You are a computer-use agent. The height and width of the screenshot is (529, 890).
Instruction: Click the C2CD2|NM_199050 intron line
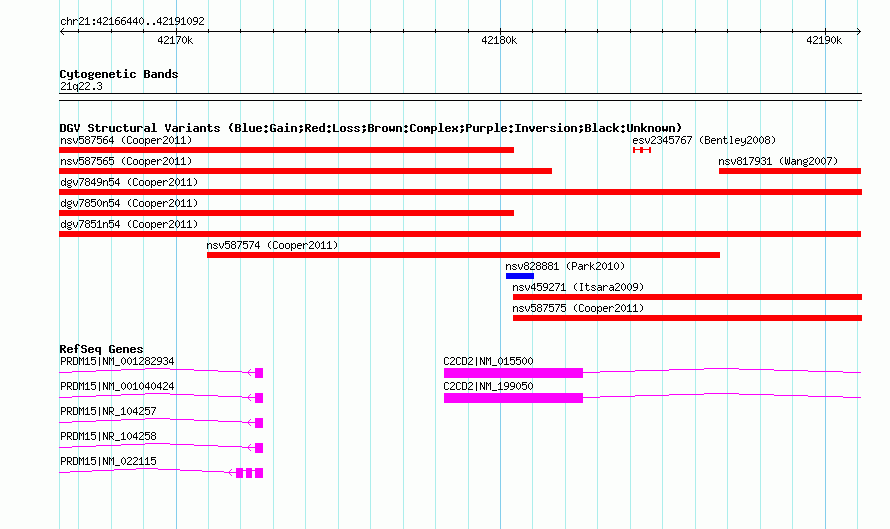(x=722, y=396)
